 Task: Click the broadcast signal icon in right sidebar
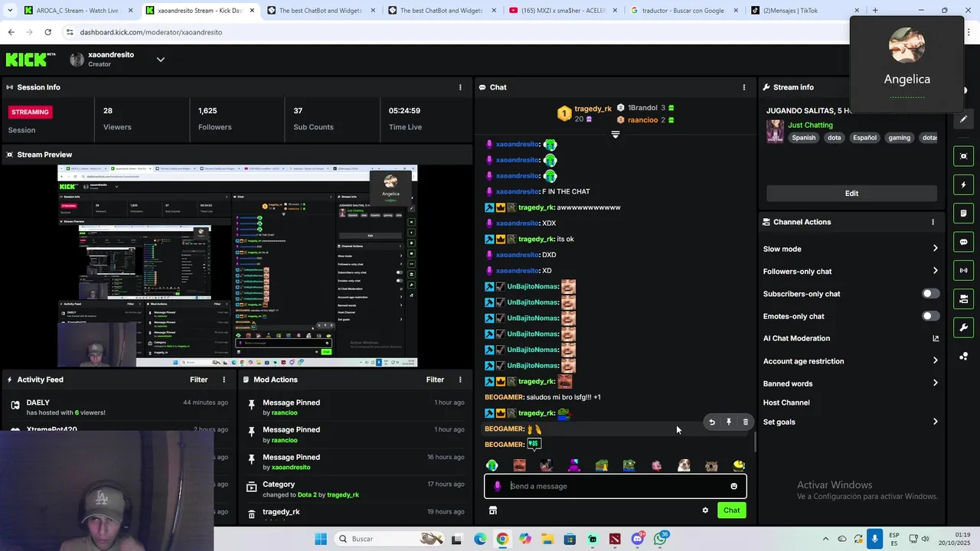coord(964,270)
